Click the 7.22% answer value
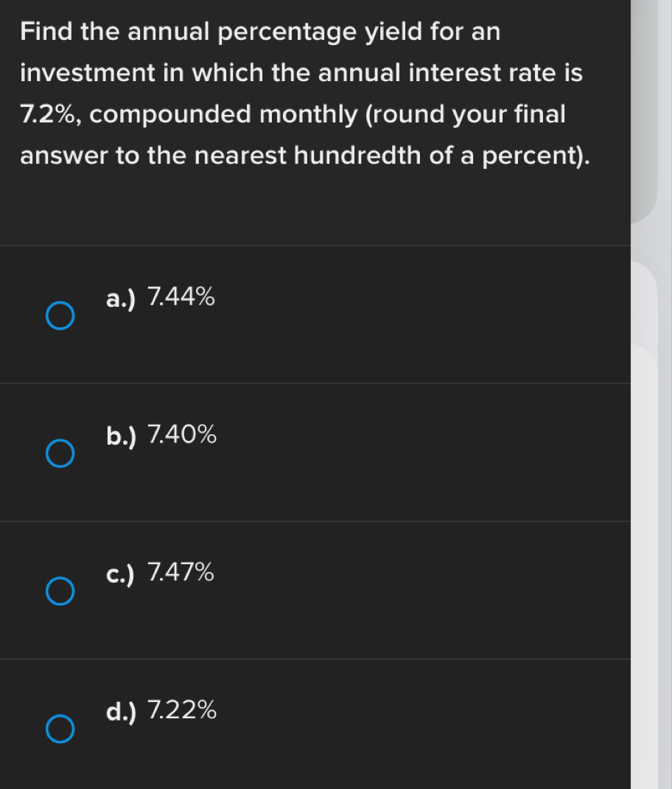Screen dimensions: 672x789 [x=182, y=710]
